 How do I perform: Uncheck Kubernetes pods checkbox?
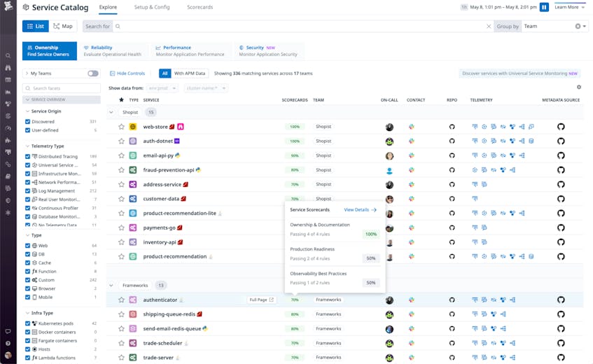point(27,323)
